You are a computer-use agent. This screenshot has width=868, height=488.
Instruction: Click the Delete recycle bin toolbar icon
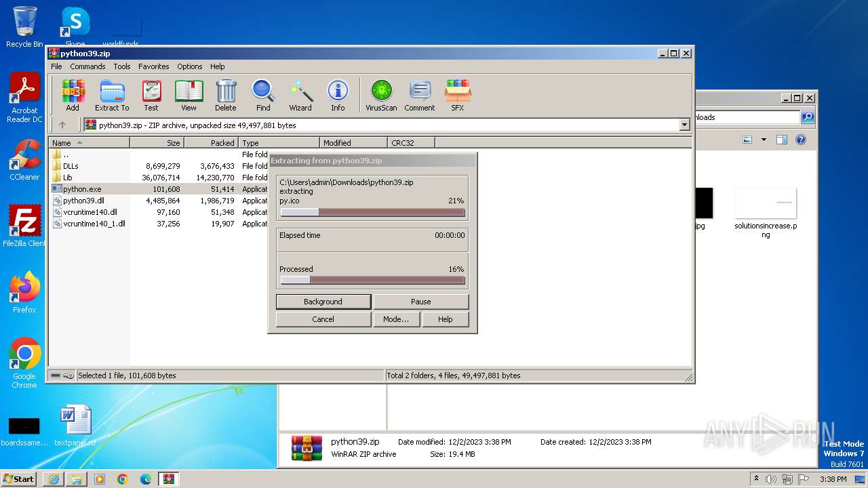pos(226,95)
